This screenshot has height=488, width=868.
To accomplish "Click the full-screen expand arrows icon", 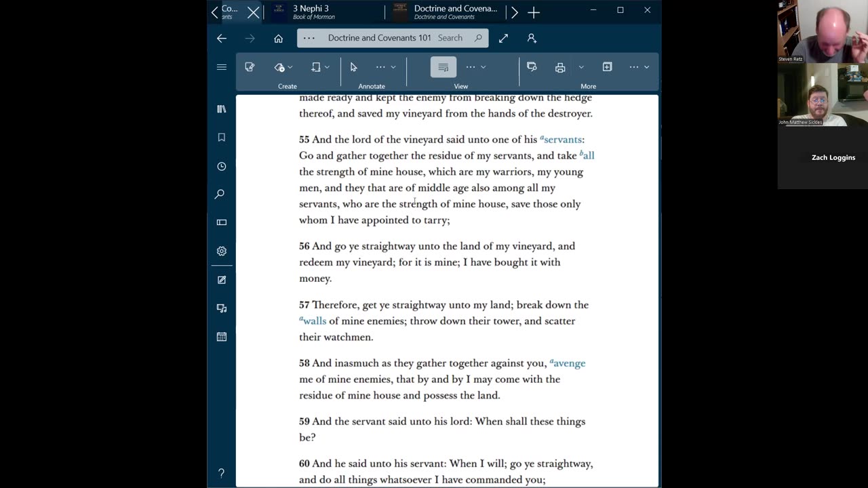I will click(503, 39).
